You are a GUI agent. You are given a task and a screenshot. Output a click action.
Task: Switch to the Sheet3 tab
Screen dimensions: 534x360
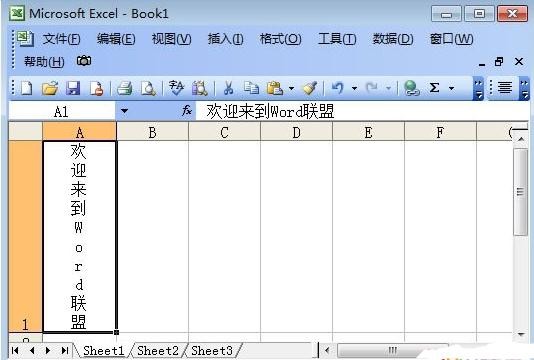[x=212, y=350]
